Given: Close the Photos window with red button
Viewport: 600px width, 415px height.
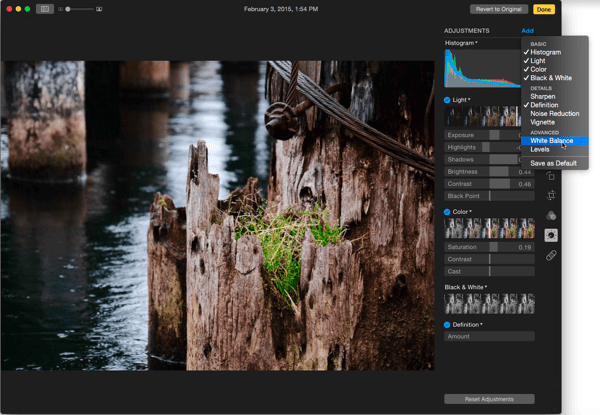Looking at the screenshot, I should [x=9, y=9].
